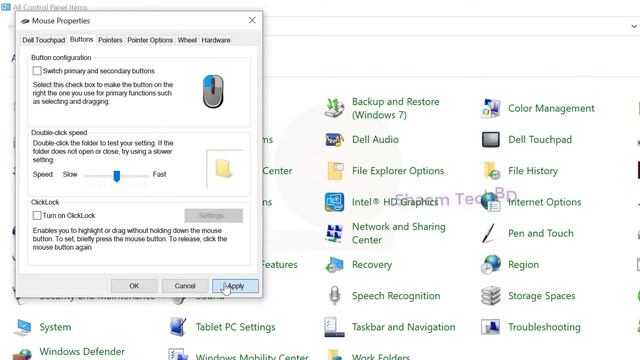Screen dimensions: 640x360
Task: Click the Pen and Touch icon
Action: click(489, 233)
